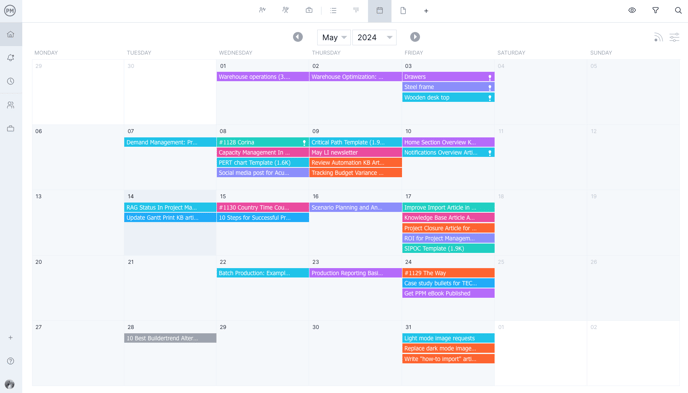This screenshot has height=393, width=688.
Task: Open the team people sidebar icon
Action: point(11,105)
